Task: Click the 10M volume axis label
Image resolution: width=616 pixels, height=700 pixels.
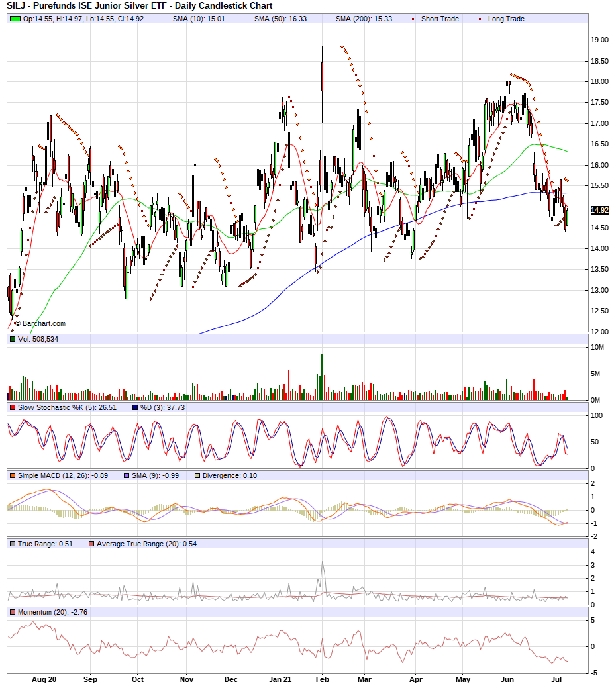Action: coord(597,347)
